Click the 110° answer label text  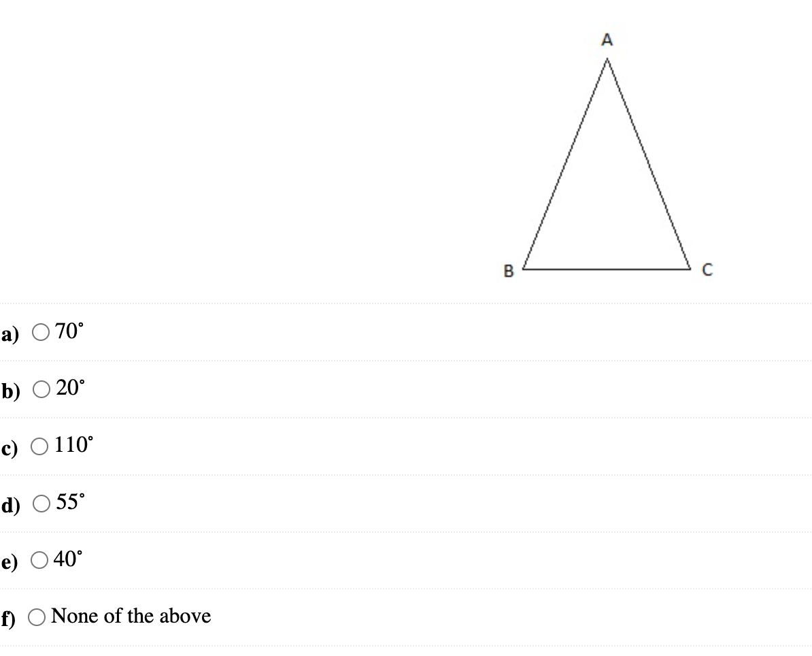76,446
